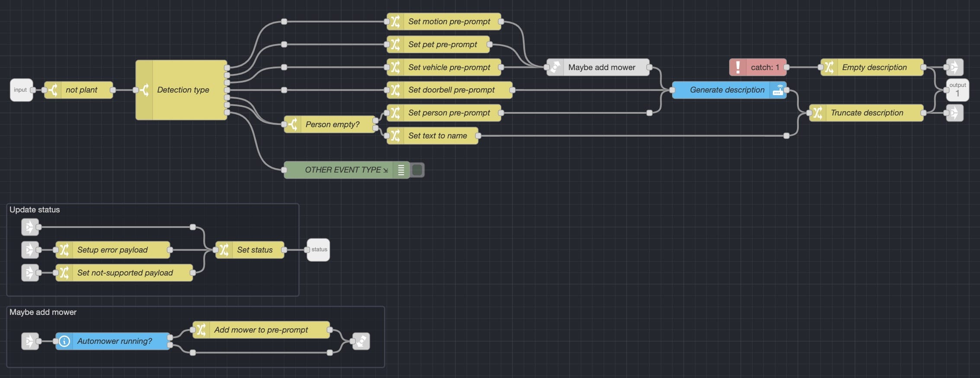Select the 'OTHER EVENT TYPE' node label
Screen dimensions: 980x378
343,170
